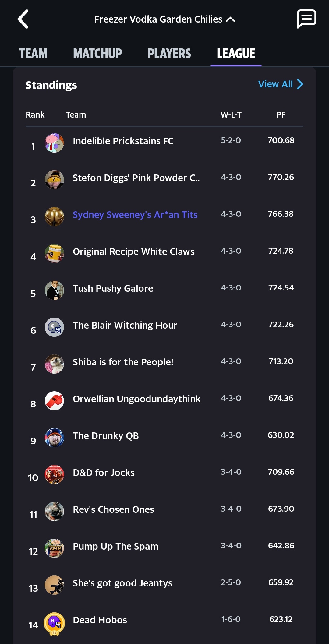
Task: Tap Indelible Prickstains FC team avatar
Action: click(54, 143)
